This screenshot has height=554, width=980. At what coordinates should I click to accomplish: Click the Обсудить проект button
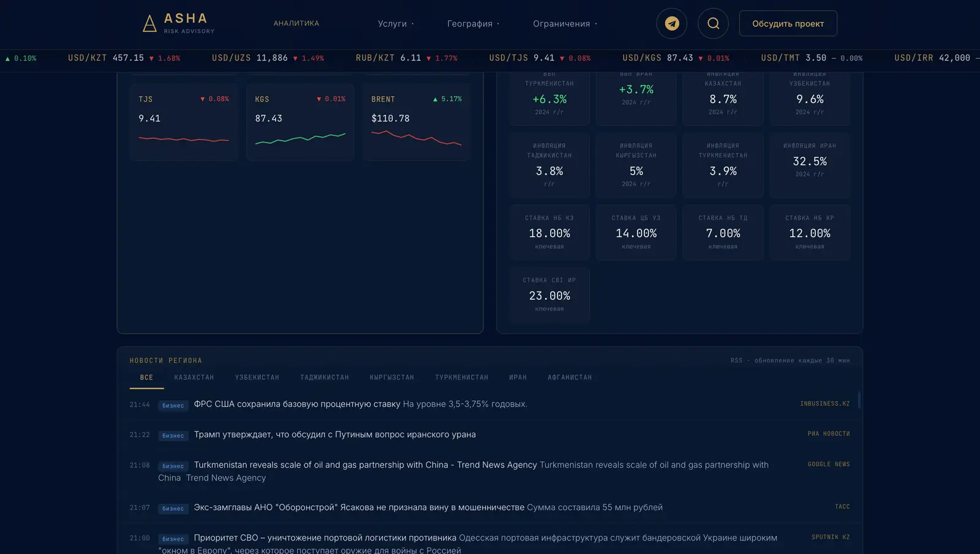tap(788, 23)
